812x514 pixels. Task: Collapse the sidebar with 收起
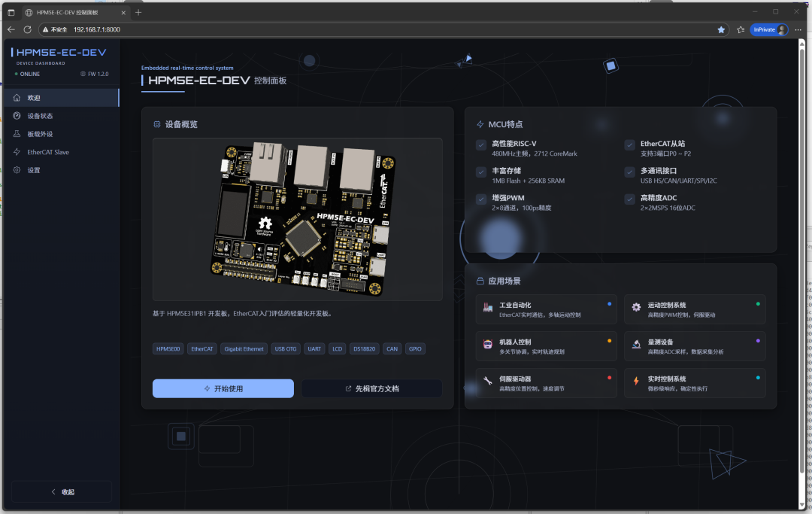[x=62, y=491]
